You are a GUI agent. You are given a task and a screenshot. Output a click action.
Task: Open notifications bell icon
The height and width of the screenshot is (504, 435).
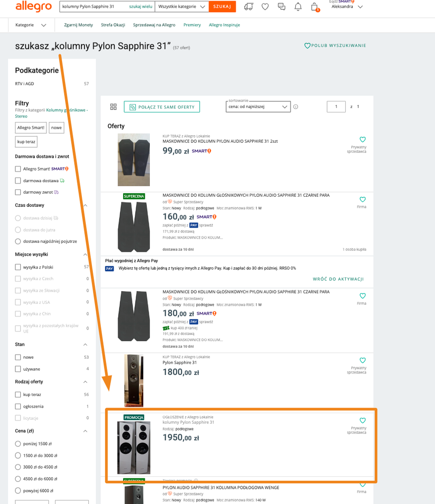coord(298,7)
